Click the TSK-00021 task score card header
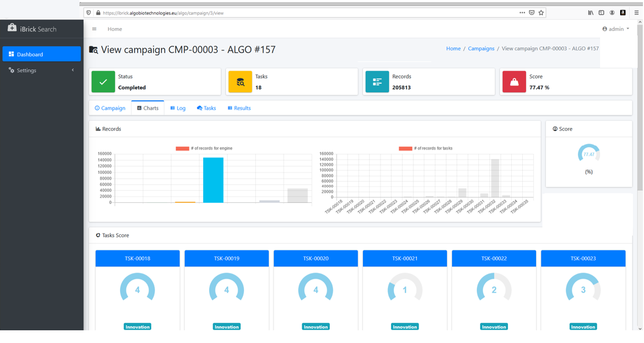644x343 pixels. click(405, 258)
